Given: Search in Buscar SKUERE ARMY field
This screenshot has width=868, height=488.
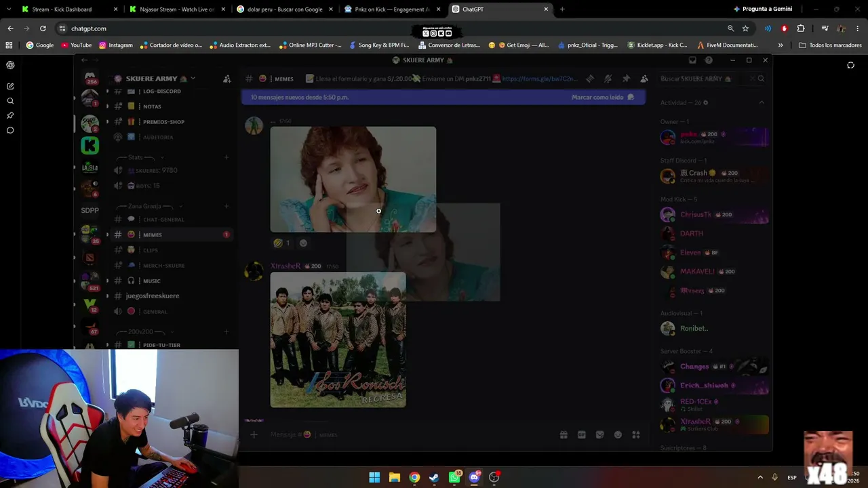Looking at the screenshot, I should coord(712,79).
